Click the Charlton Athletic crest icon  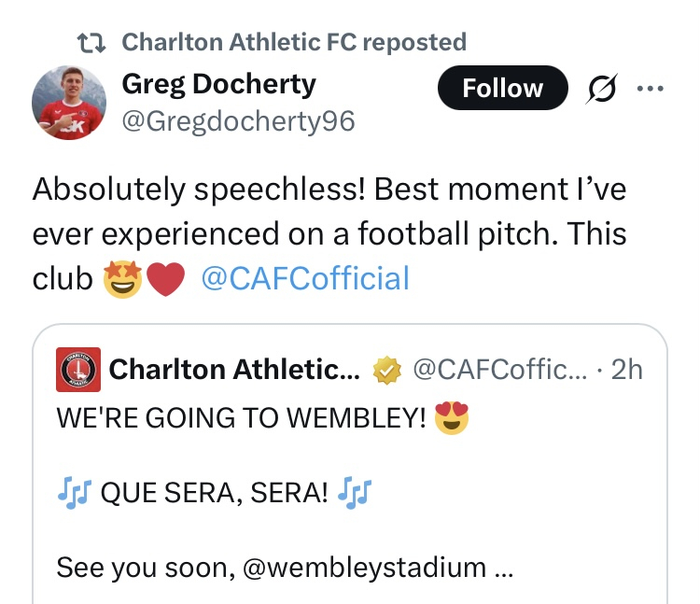click(77, 371)
